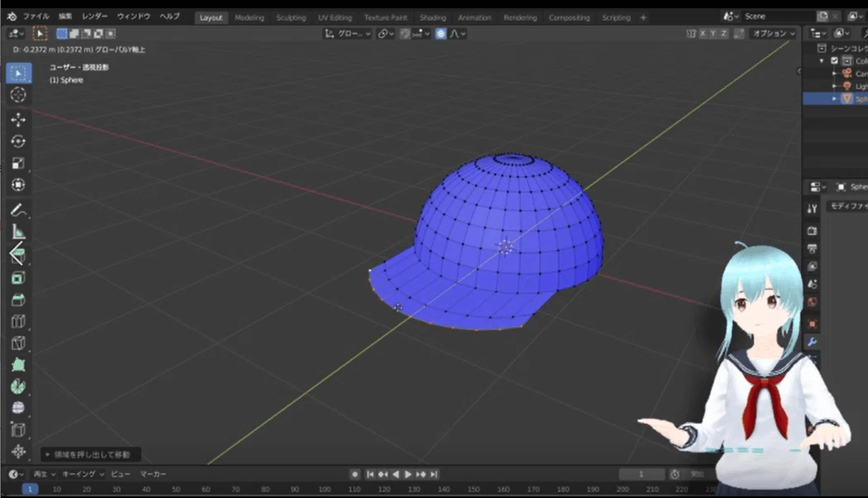Image resolution: width=868 pixels, height=498 pixels.
Task: Select the Bevel tool
Action: coord(18,299)
